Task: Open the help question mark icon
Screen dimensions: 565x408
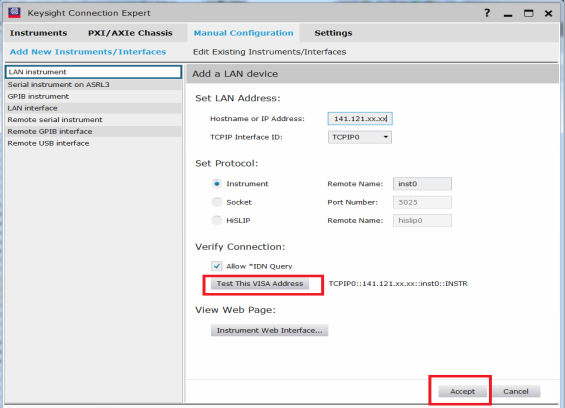Action: [x=487, y=13]
